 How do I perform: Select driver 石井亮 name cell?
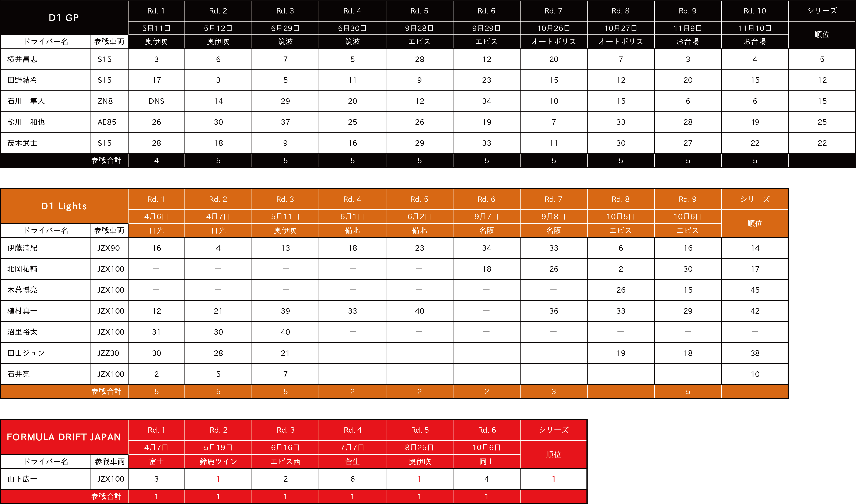19,374
